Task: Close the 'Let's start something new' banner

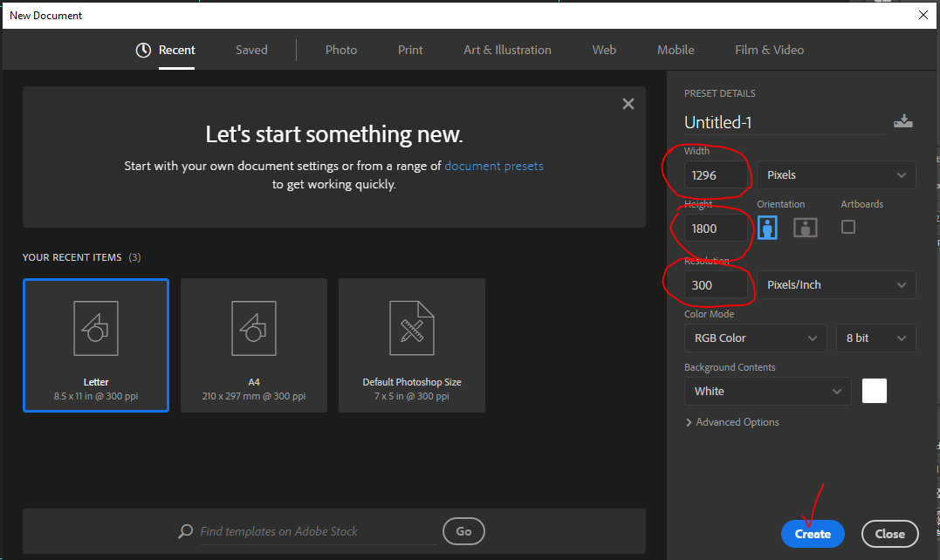Action: [x=628, y=104]
